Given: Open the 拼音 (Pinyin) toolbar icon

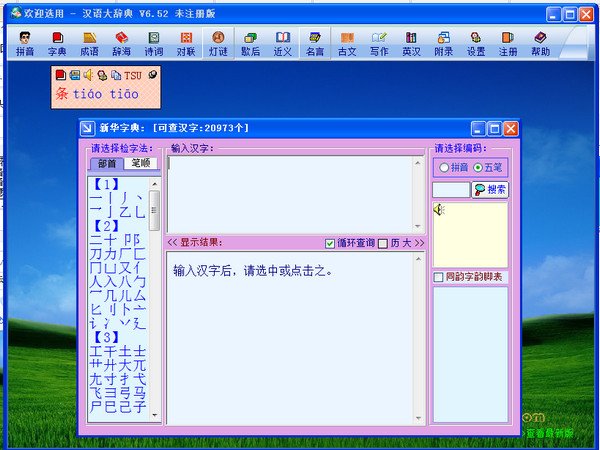Looking at the screenshot, I should (25, 44).
